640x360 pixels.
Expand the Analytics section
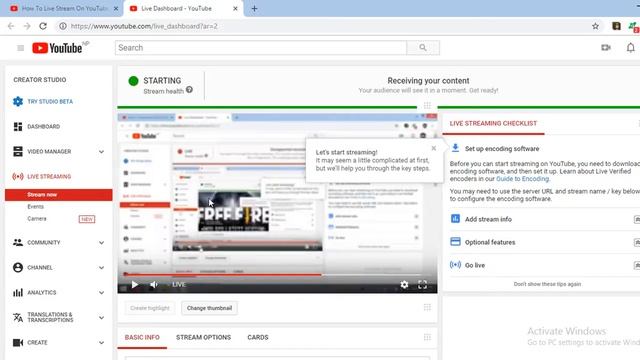point(101,293)
